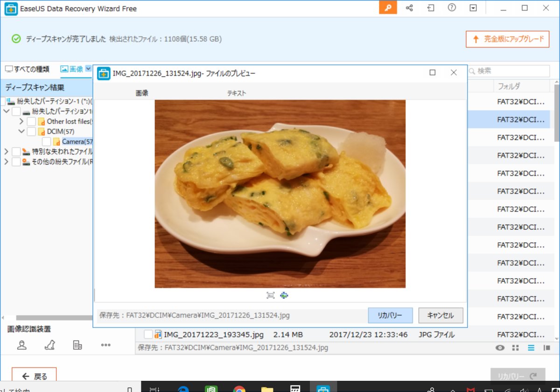Screen dimensions: 560x392
Task: Click the fit-to-window icon below preview
Action: point(270,295)
